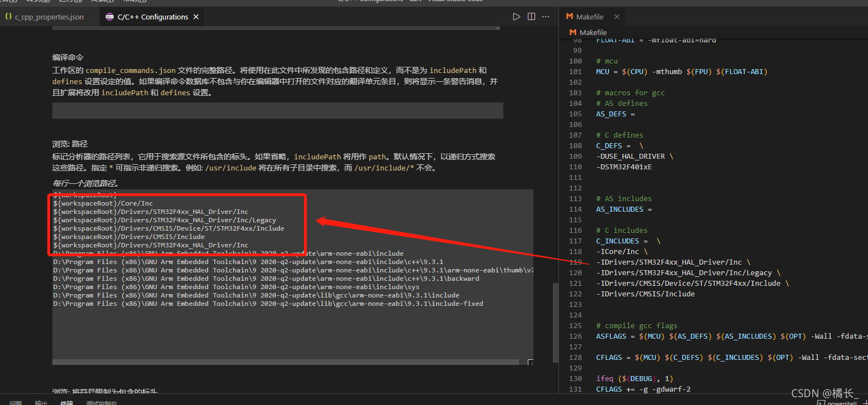Close the C/C++ Configurations tab
The width and height of the screenshot is (868, 405).
(196, 17)
